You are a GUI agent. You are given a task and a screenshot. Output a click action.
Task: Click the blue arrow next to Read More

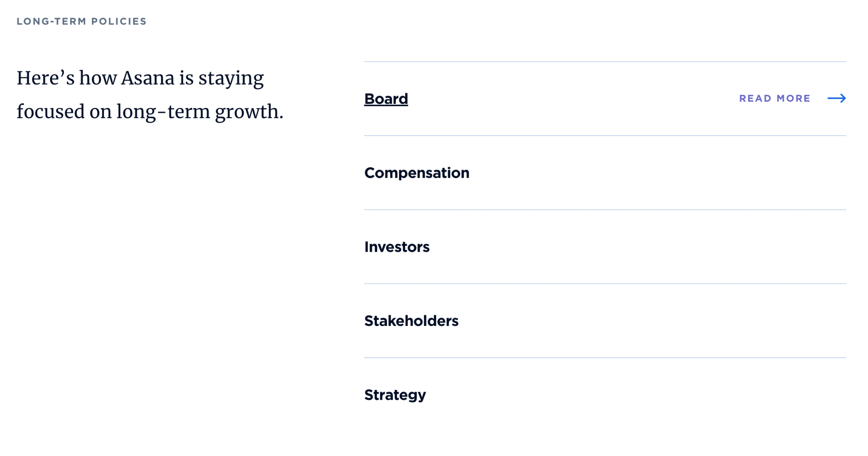click(836, 98)
